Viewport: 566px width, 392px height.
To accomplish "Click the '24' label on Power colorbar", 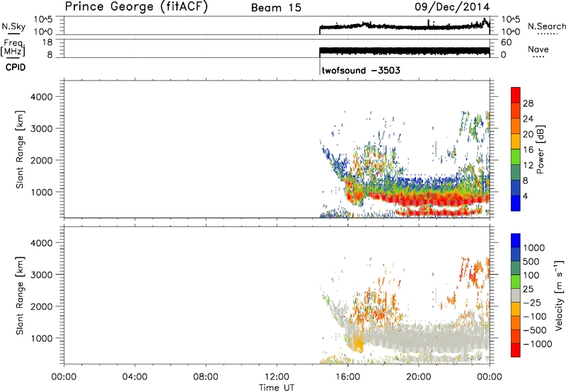I will coord(528,119).
